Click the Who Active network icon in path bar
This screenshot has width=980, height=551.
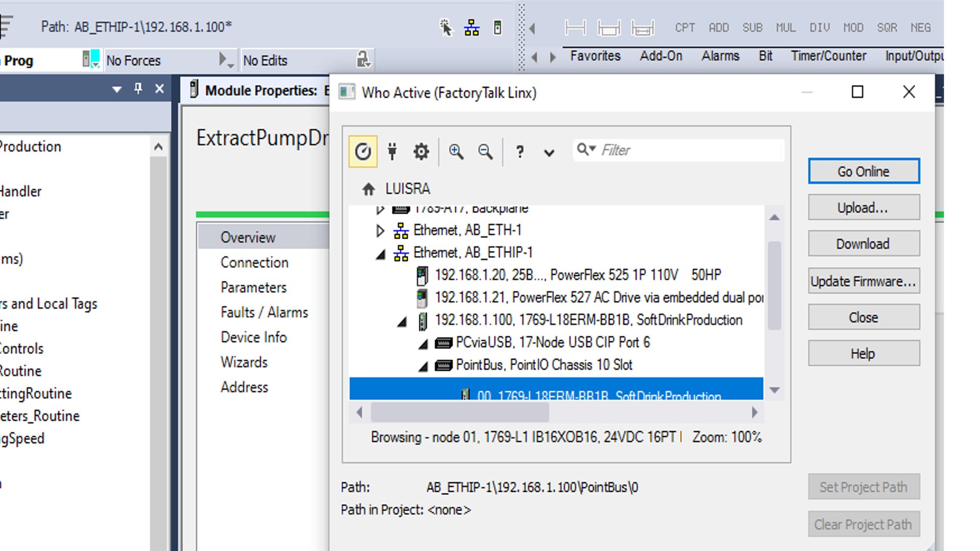coord(472,28)
